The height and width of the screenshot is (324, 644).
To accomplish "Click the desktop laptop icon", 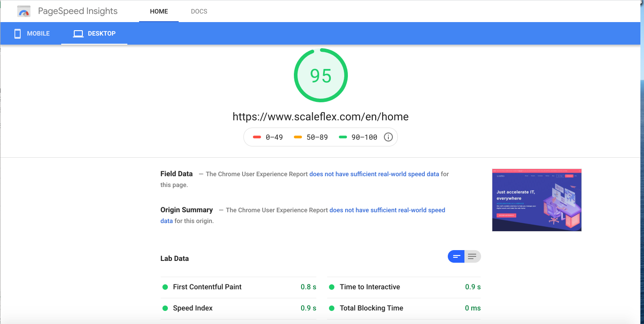I will coord(78,34).
